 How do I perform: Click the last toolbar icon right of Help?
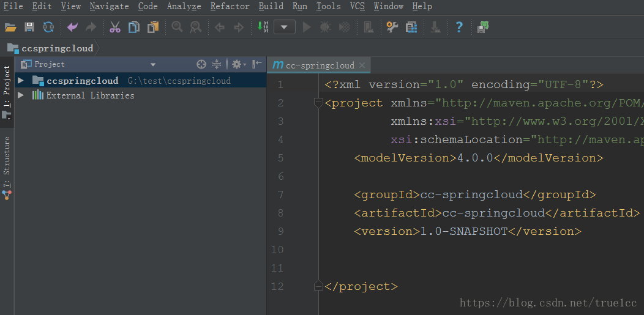coord(482,28)
